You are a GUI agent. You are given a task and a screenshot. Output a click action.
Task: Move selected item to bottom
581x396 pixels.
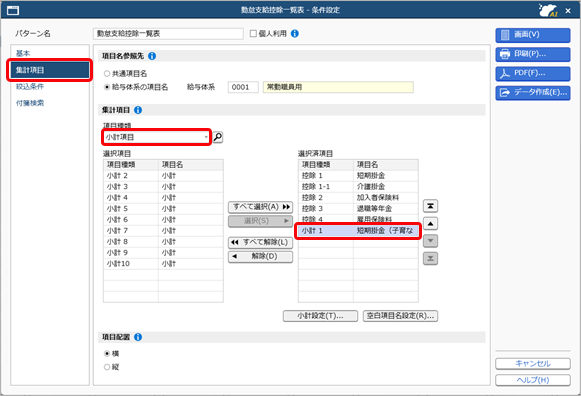pyautogui.click(x=430, y=258)
